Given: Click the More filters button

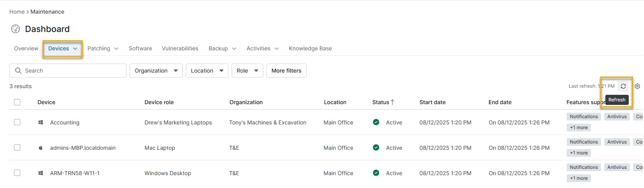Looking at the screenshot, I should [286, 71].
